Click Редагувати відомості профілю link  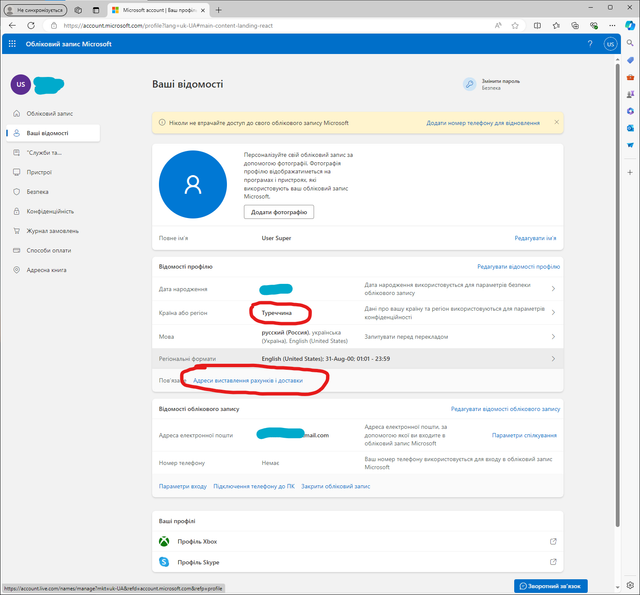point(518,266)
